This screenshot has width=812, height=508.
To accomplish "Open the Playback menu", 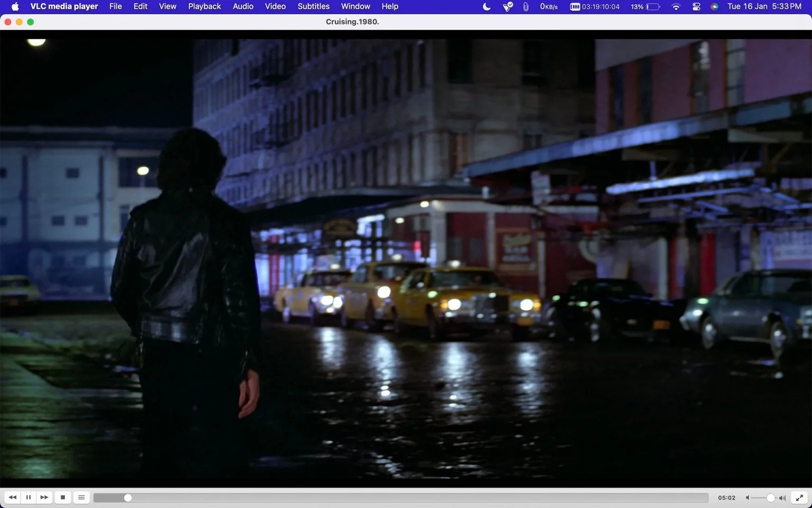I will click(x=205, y=6).
